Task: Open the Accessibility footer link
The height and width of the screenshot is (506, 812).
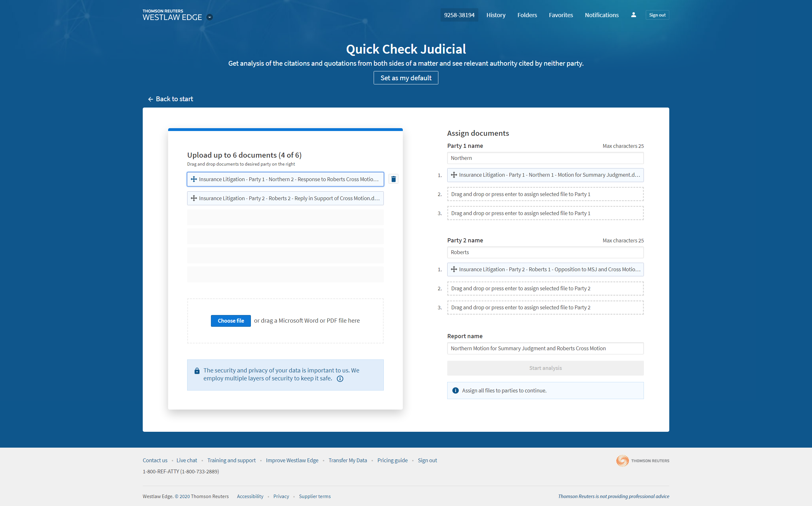Action: [250, 496]
